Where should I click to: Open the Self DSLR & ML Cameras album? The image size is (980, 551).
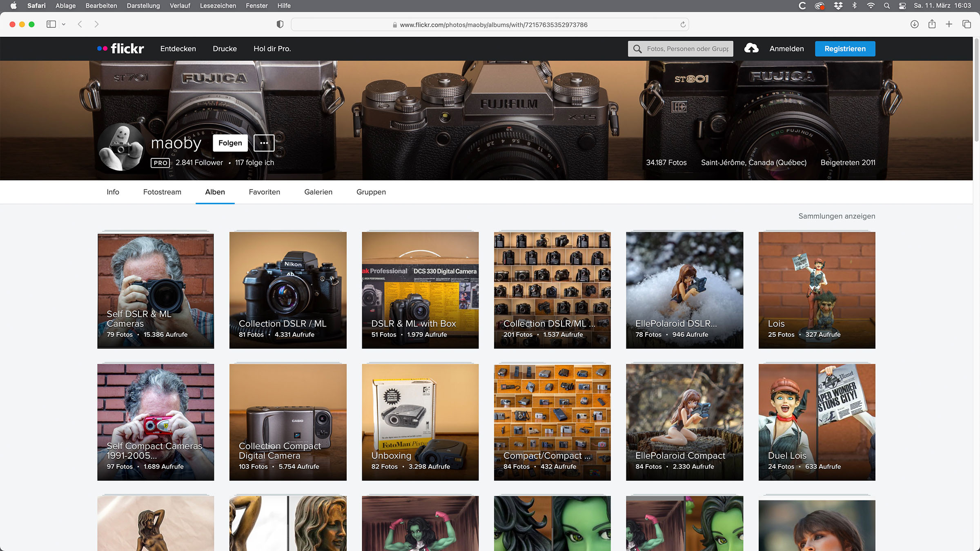click(x=156, y=290)
